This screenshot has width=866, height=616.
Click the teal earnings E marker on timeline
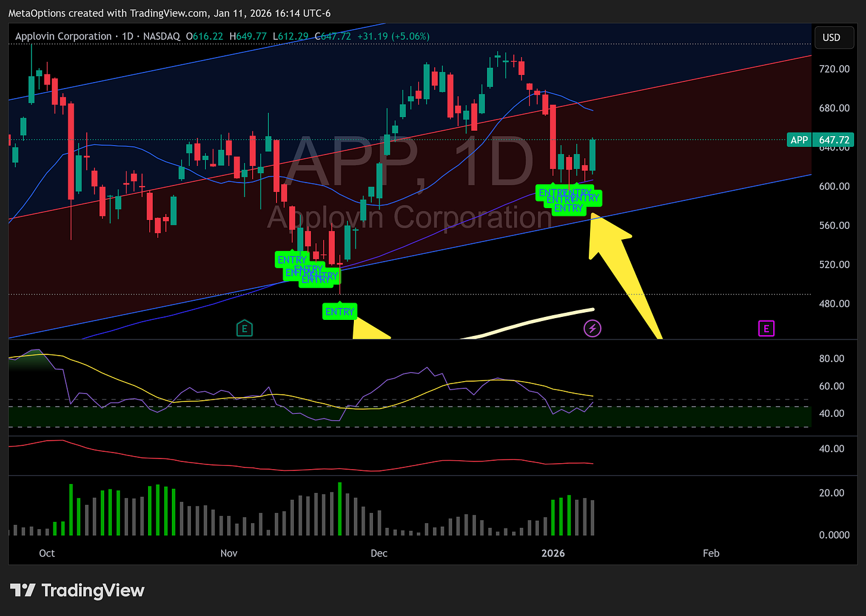[x=244, y=328]
